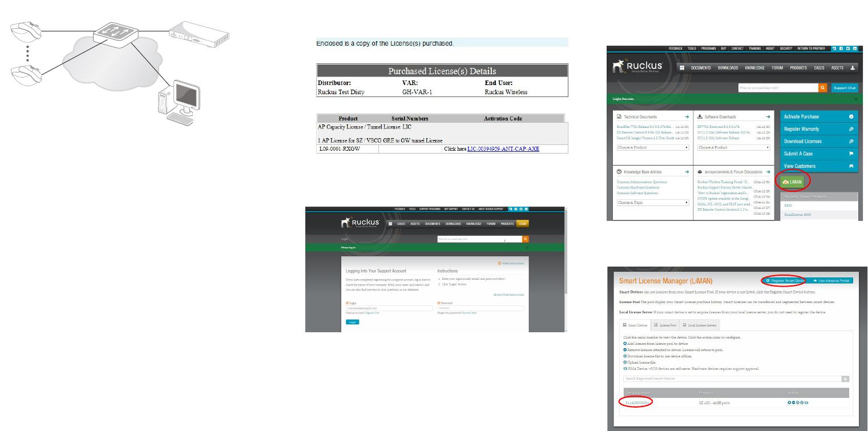Expand Choose A Product under Software Downloads

click(734, 147)
